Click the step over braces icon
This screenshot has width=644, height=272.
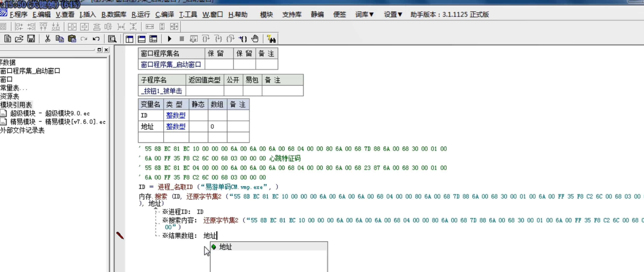(206, 39)
